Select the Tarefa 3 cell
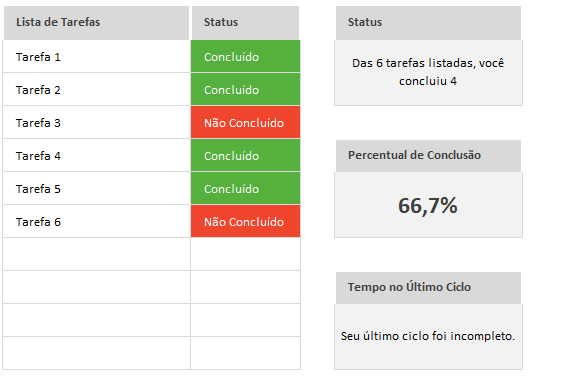 [97, 122]
